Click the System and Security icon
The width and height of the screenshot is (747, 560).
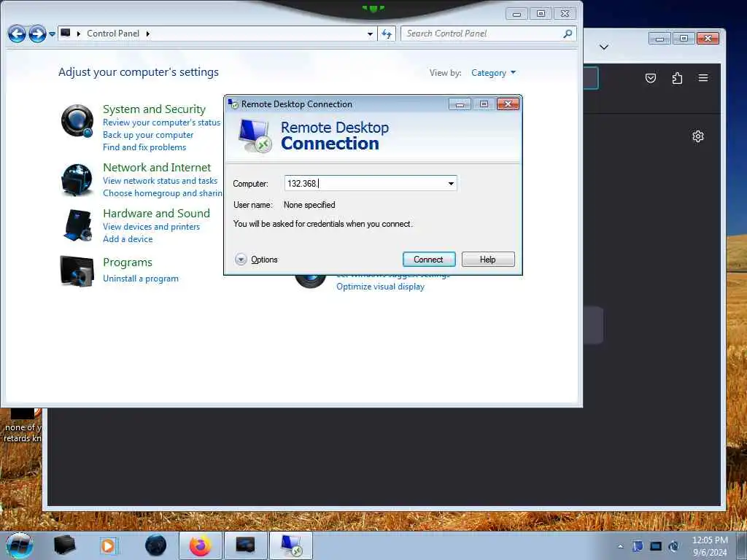click(x=77, y=121)
